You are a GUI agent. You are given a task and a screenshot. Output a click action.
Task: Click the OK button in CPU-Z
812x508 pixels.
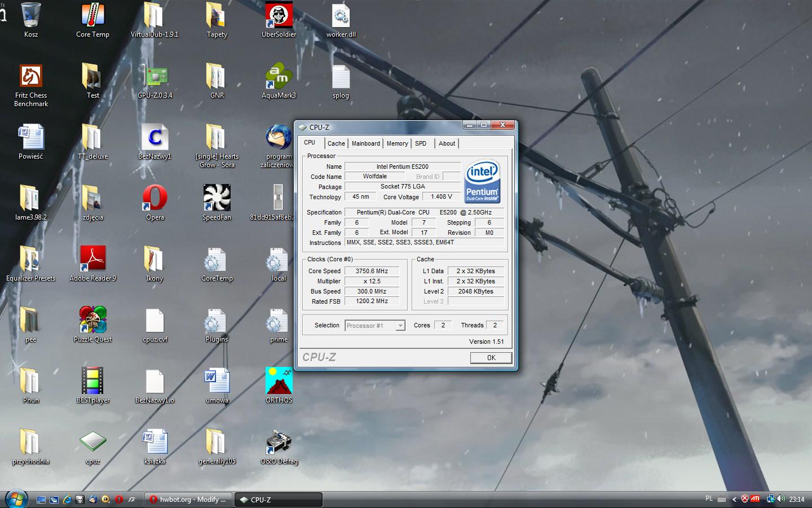pos(491,358)
